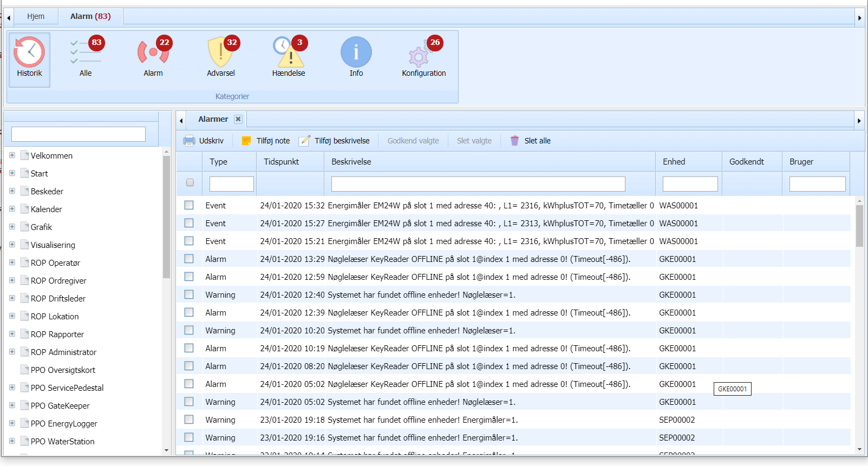Viewport: 868px width, 466px height.
Task: Click the PPO WaterStation page icon
Action: (24, 441)
